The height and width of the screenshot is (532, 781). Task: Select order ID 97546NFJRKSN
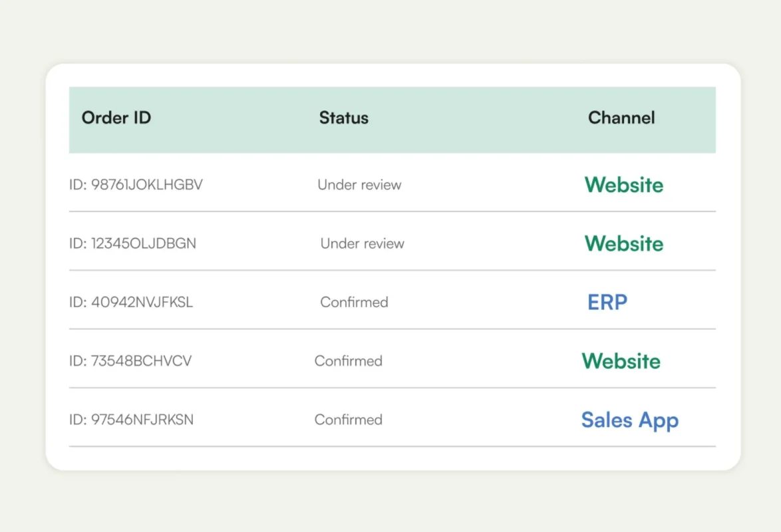(130, 420)
